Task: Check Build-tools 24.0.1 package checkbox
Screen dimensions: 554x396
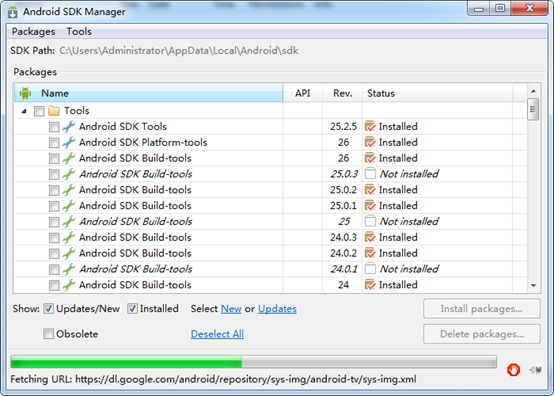Action: pos(54,270)
